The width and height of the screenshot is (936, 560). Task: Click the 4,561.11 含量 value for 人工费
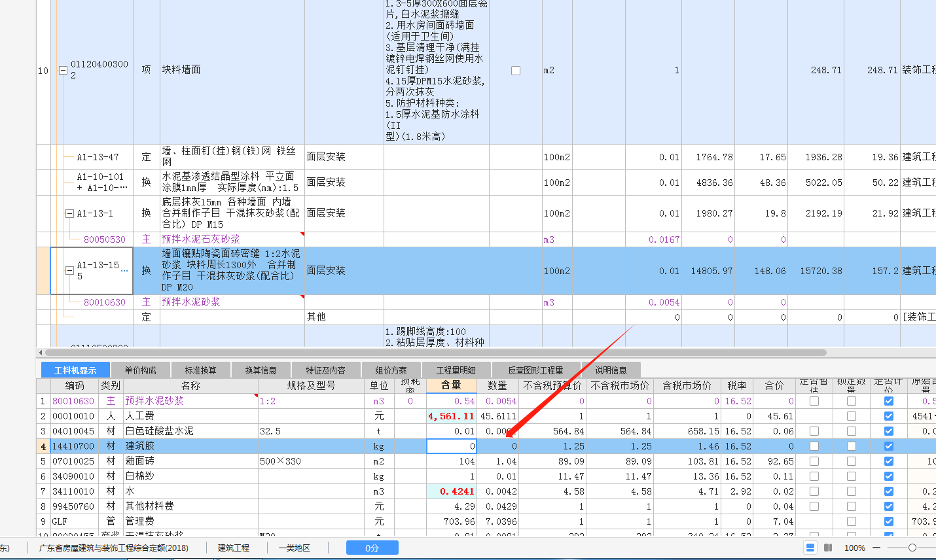(451, 416)
